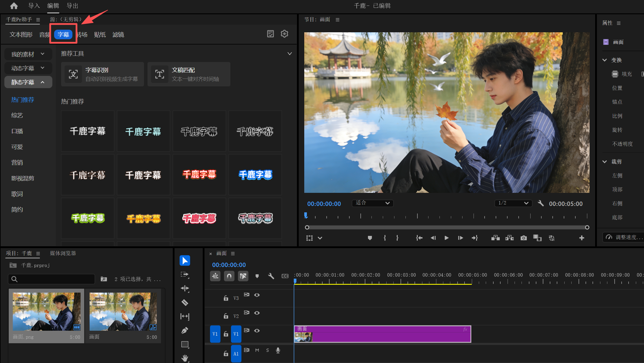This screenshot has height=363, width=644.
Task: Open the 1/2 playback resolution dropdown
Action: pyautogui.click(x=513, y=203)
